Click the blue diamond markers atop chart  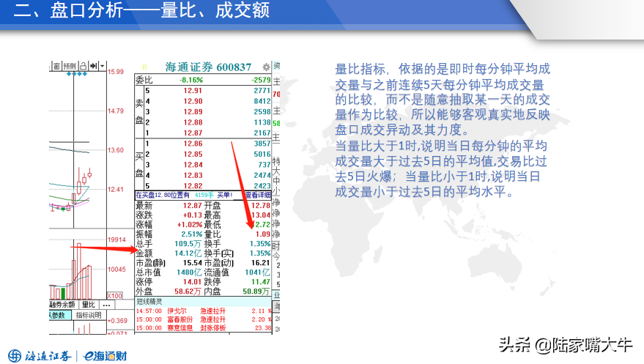(77, 74)
